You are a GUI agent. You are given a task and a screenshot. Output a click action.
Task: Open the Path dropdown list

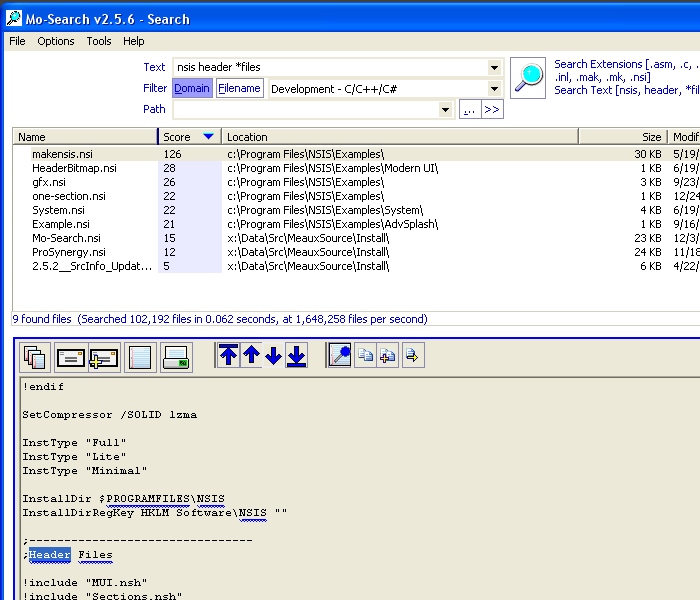point(446,110)
